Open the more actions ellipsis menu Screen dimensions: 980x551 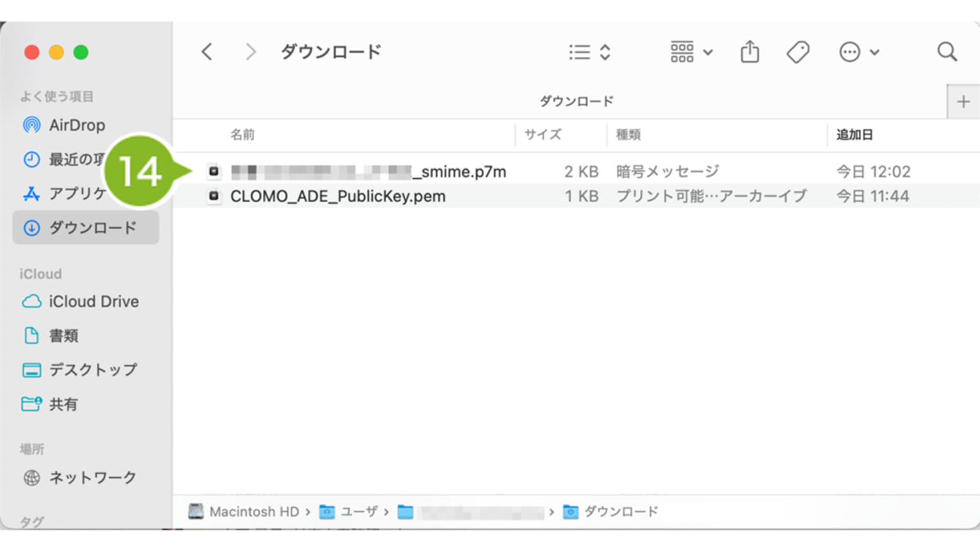tap(859, 52)
